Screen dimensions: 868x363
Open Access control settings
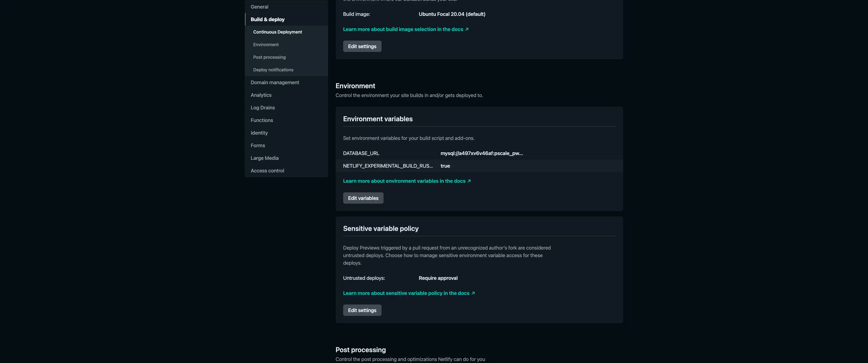pyautogui.click(x=267, y=171)
